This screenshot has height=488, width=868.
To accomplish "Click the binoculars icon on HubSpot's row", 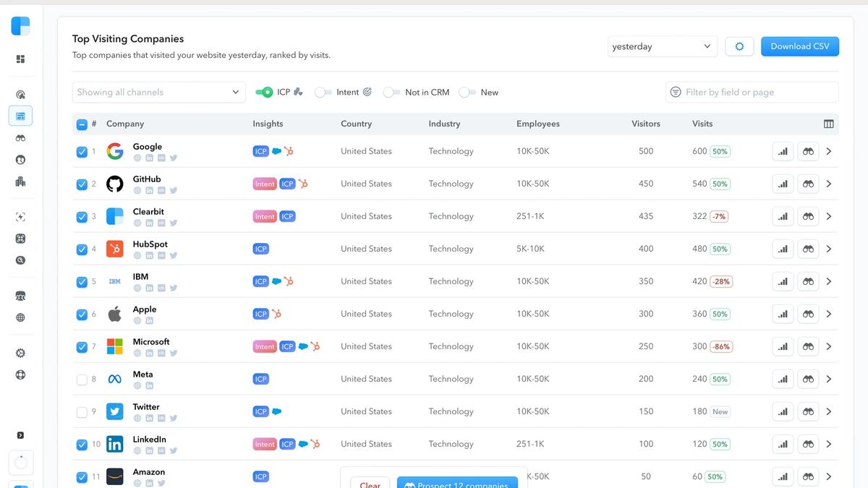I will click(808, 249).
